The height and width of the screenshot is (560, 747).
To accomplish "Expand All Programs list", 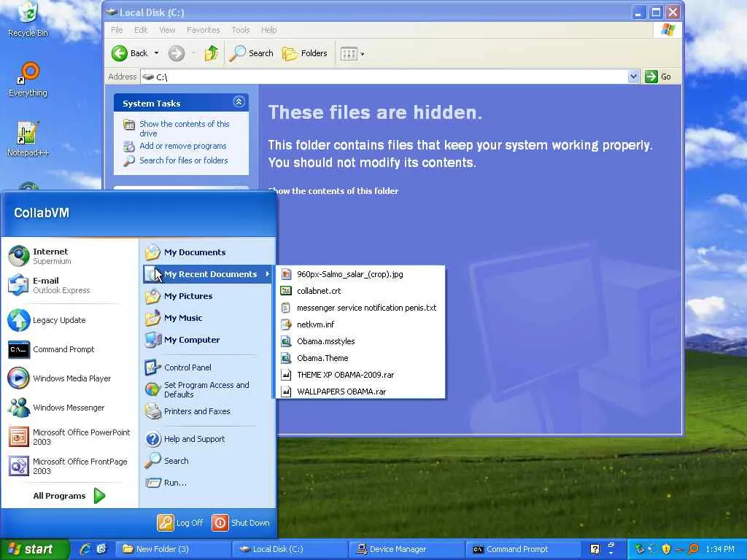I will pos(69,496).
